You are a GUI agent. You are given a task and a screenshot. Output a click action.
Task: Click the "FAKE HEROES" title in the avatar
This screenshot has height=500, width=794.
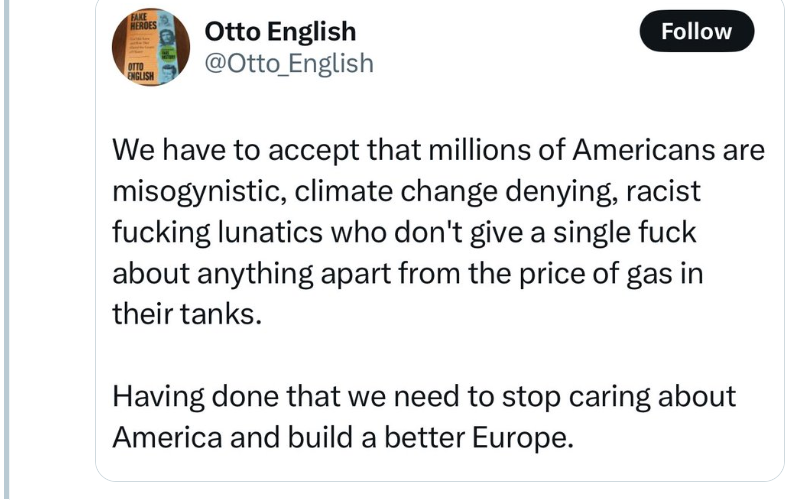coord(139,22)
